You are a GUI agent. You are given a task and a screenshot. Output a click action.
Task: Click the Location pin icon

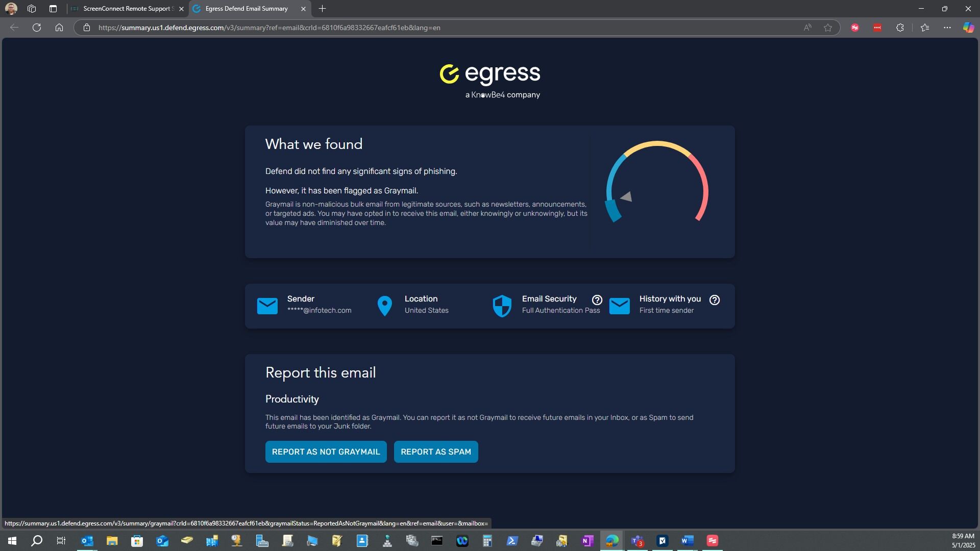[384, 306]
